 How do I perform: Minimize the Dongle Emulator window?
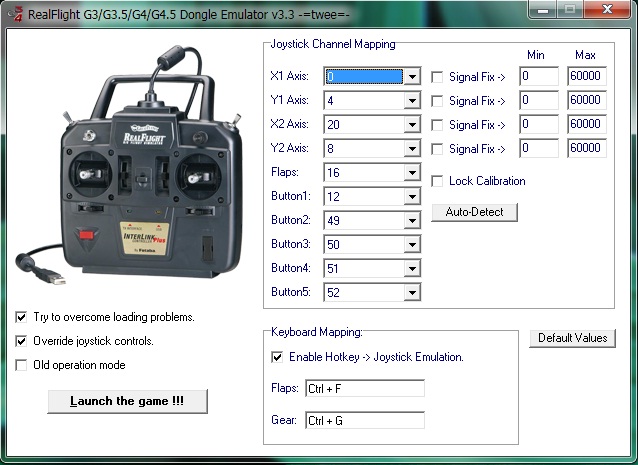pos(542,9)
